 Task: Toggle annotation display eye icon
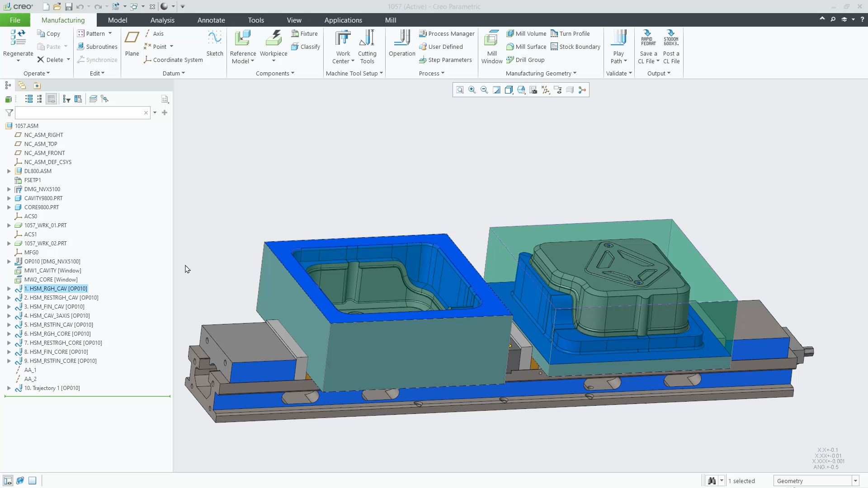[x=557, y=90]
